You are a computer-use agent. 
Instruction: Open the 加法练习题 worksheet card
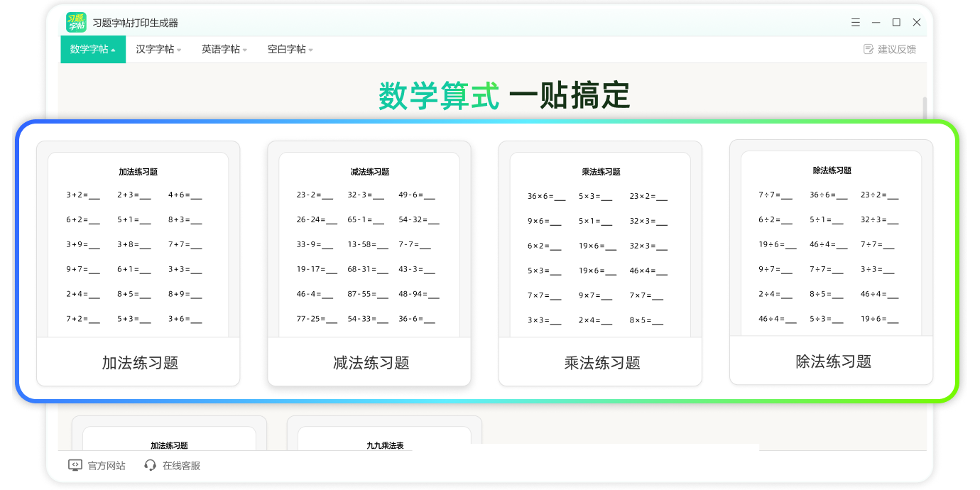pos(138,263)
